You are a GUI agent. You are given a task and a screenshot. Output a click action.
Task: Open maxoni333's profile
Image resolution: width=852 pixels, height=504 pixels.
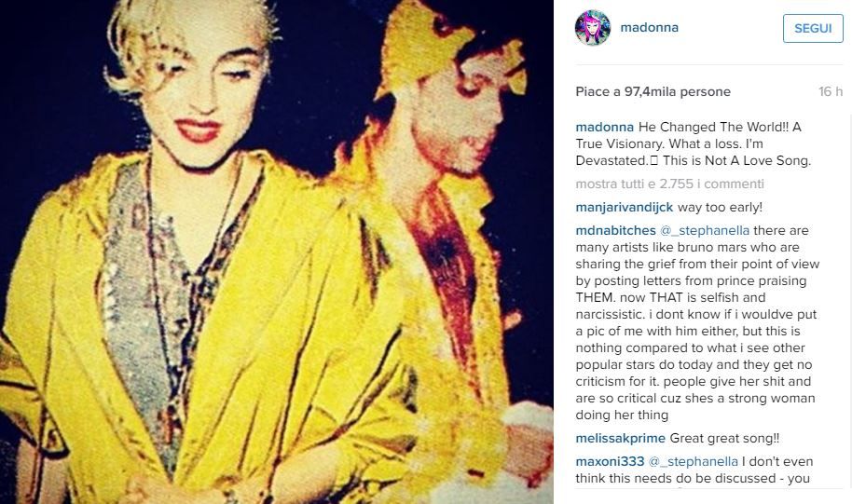coord(610,461)
